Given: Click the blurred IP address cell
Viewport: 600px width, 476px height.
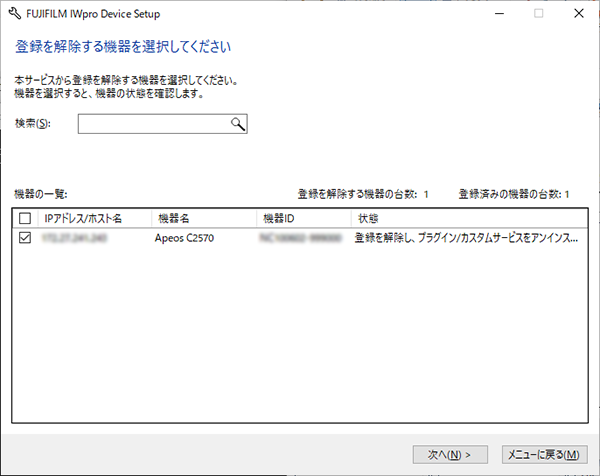Looking at the screenshot, I should (74, 238).
